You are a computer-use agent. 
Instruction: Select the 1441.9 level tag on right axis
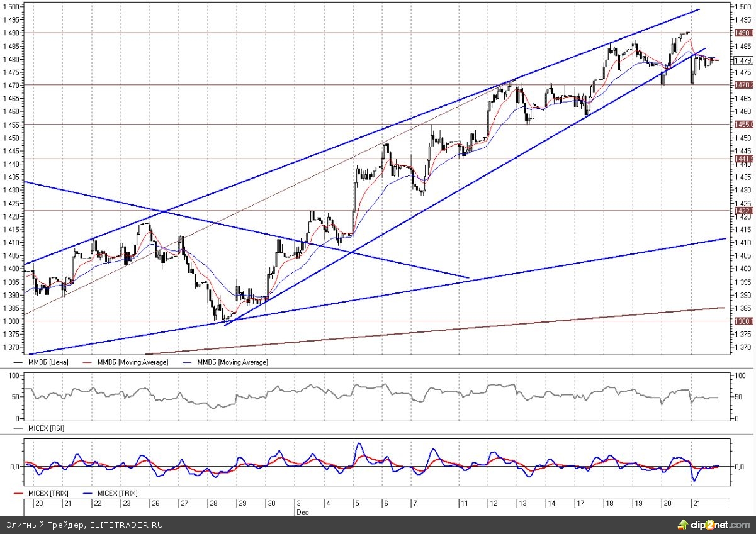click(x=743, y=159)
